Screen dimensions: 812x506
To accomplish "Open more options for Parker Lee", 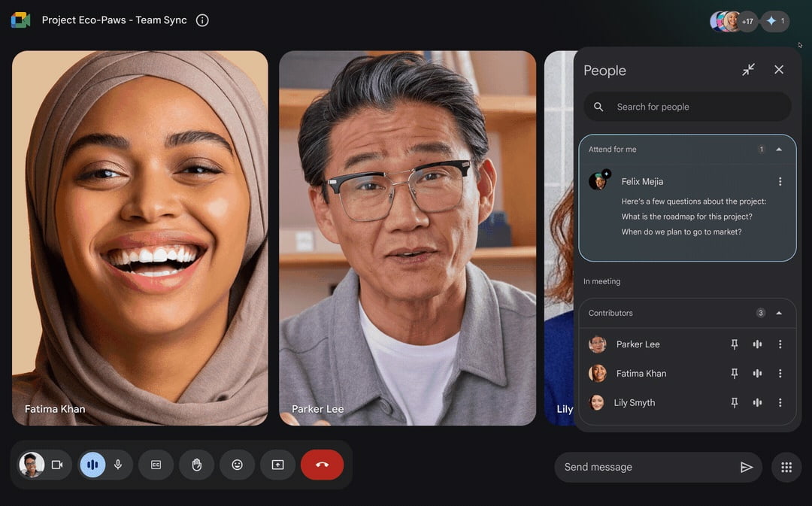I will pos(780,344).
